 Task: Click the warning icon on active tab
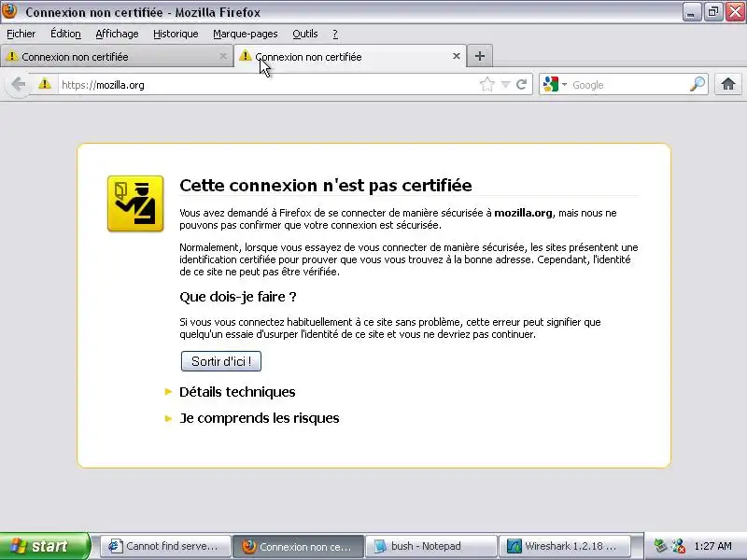point(245,56)
